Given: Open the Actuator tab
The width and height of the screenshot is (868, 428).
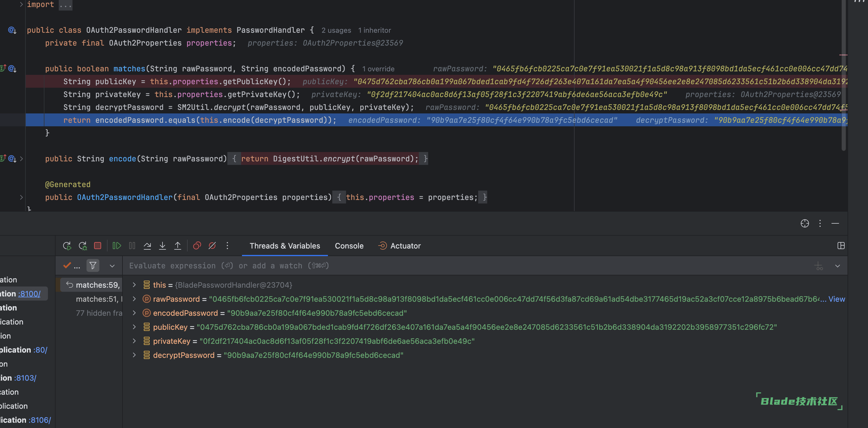Looking at the screenshot, I should pos(400,246).
